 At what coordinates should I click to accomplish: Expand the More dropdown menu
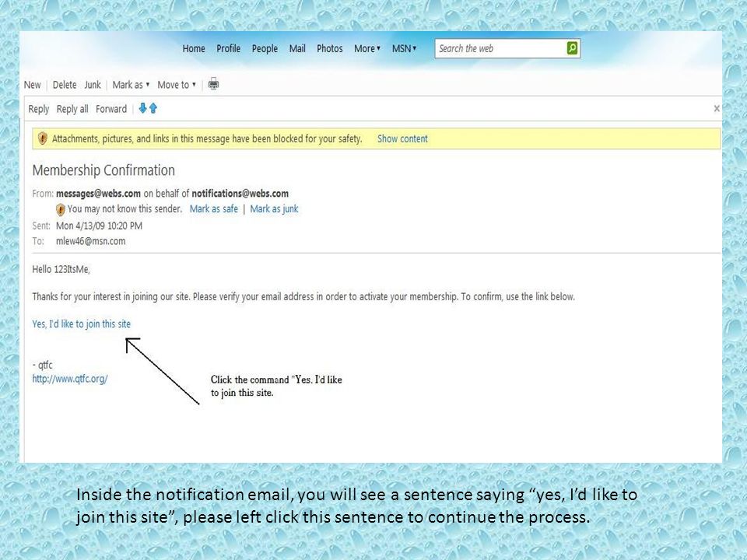point(366,48)
